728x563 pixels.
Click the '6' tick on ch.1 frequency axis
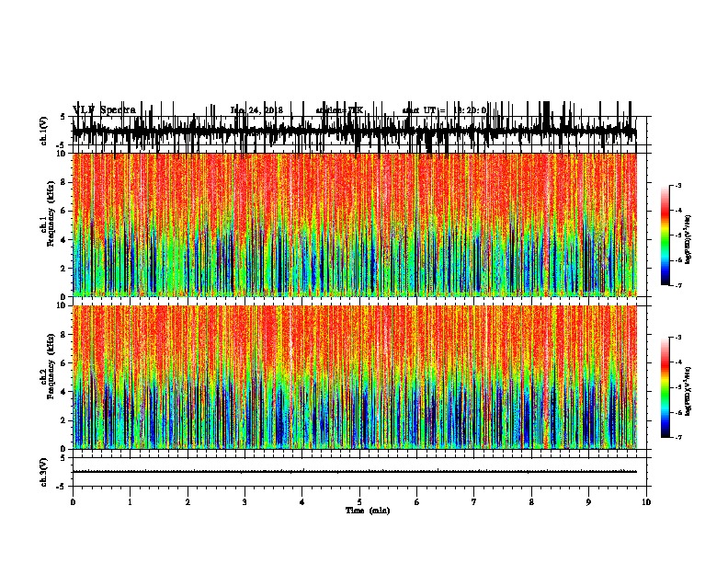pyautogui.click(x=64, y=211)
